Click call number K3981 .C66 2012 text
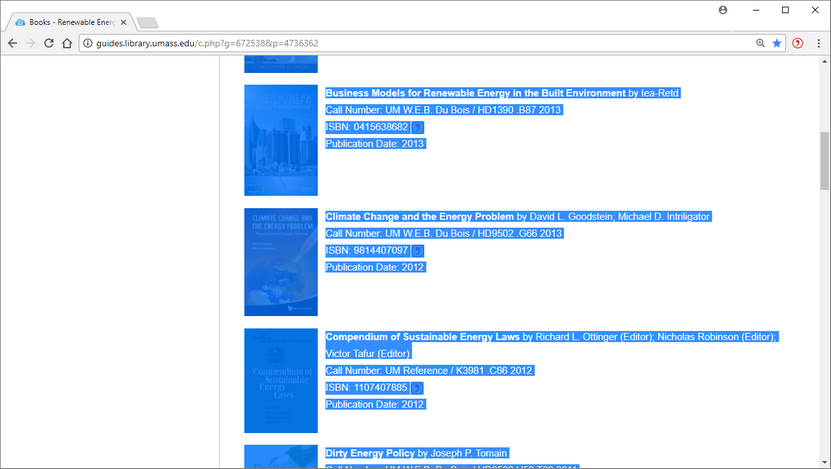 [494, 371]
